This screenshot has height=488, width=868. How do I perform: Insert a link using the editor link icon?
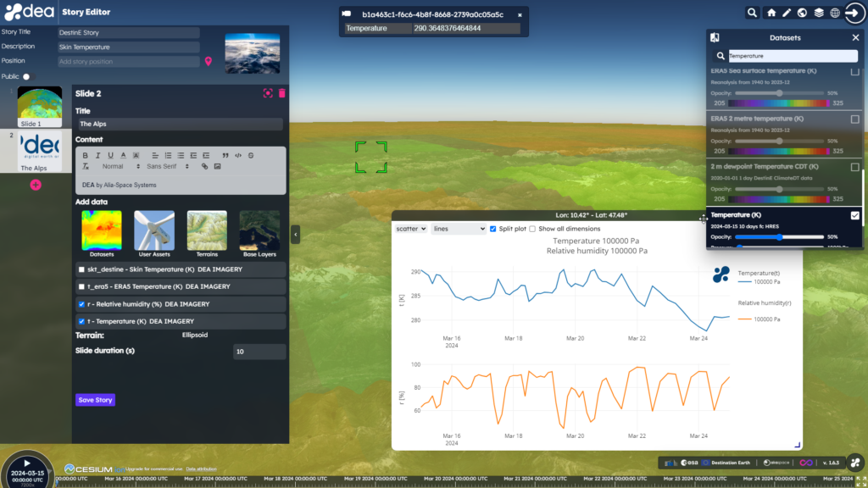coord(204,166)
